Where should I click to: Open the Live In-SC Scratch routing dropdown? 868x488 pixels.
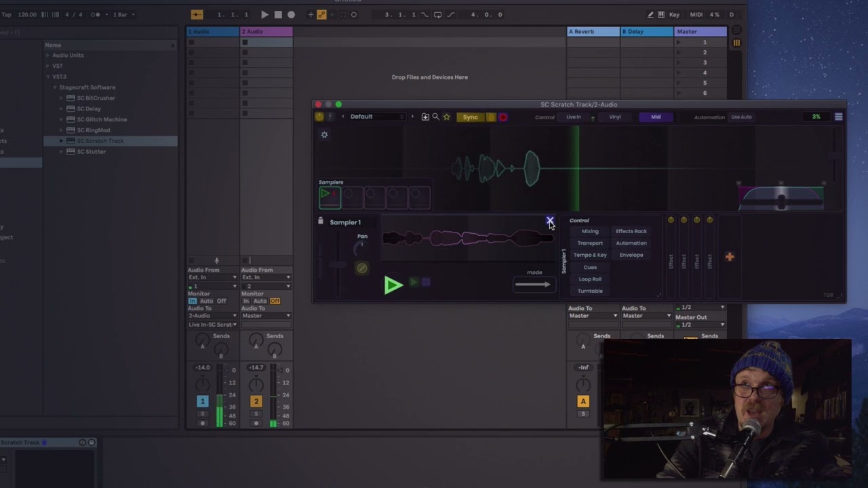[212, 325]
